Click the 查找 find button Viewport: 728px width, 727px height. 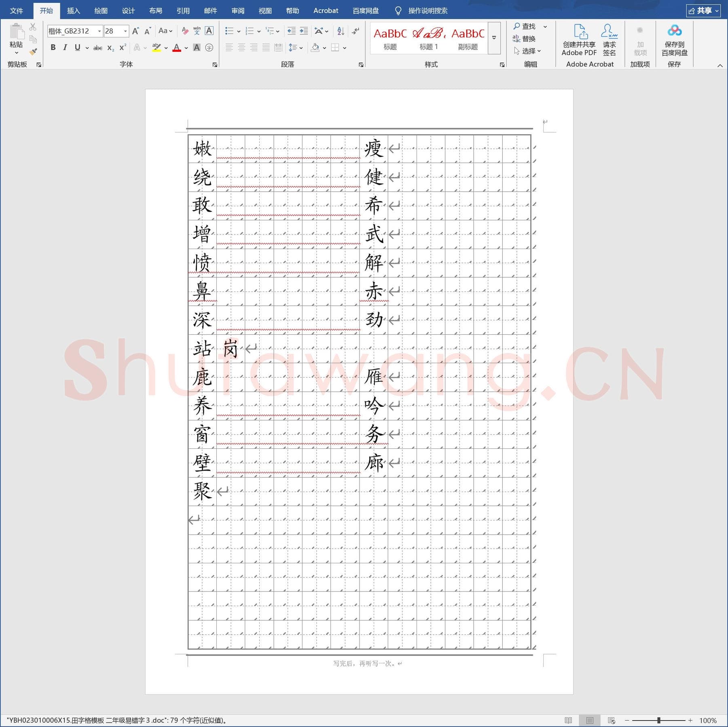point(525,26)
